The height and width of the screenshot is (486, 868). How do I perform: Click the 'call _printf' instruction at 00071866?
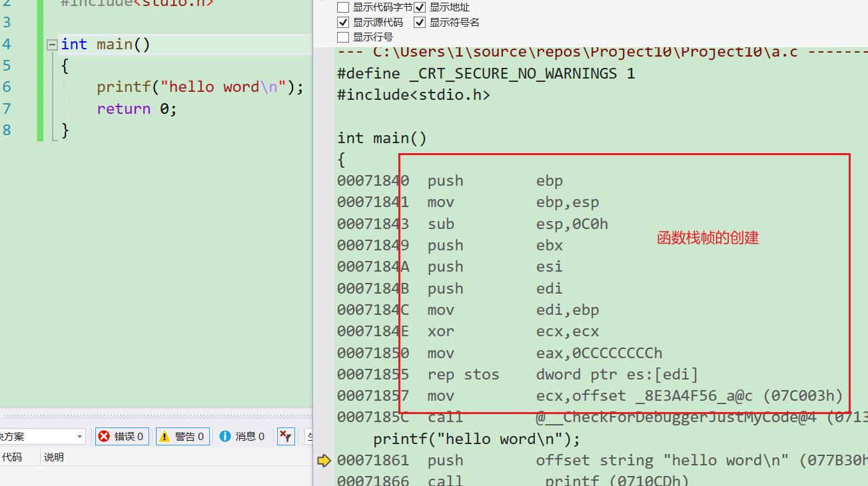click(513, 479)
